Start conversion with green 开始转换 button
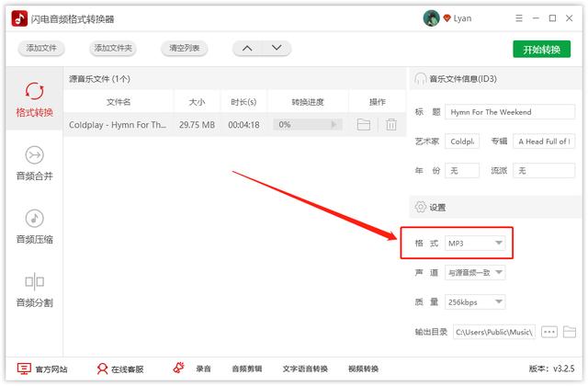 tap(541, 49)
